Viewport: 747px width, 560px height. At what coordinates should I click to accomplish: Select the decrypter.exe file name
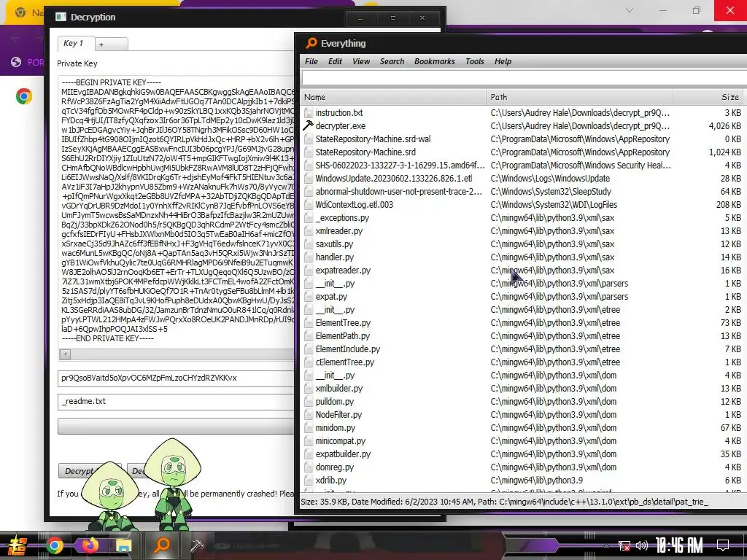340,125
